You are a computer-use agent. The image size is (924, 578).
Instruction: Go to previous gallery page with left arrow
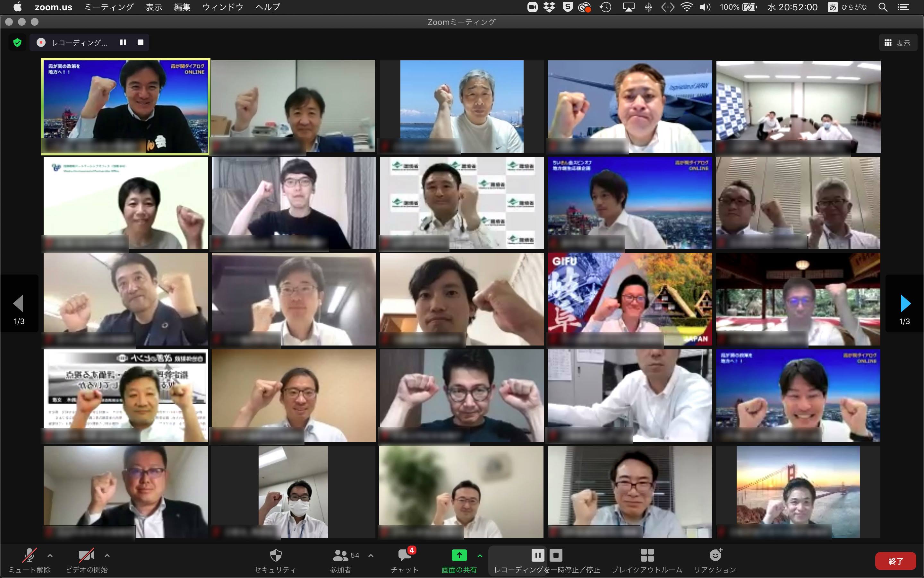[x=19, y=303]
